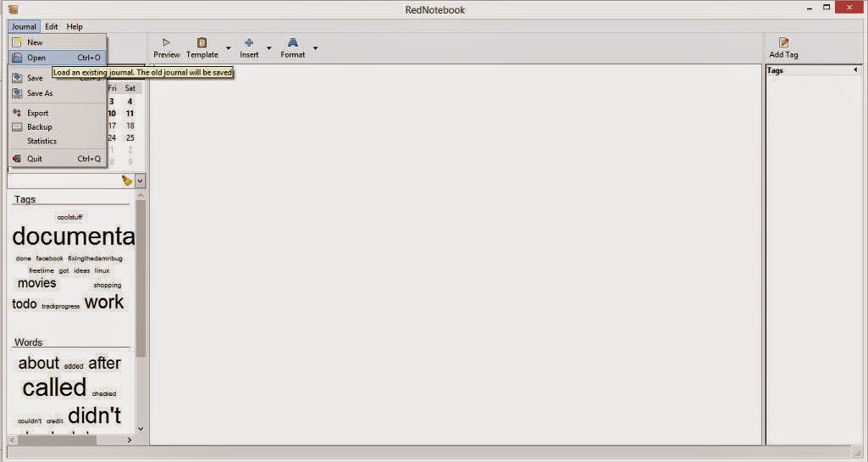Click the 'trackprogress' tag

coord(61,306)
